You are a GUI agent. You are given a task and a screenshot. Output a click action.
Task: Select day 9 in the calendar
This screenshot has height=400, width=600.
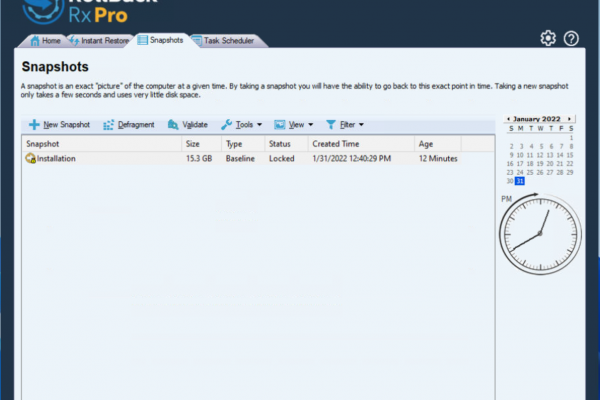coord(511,155)
